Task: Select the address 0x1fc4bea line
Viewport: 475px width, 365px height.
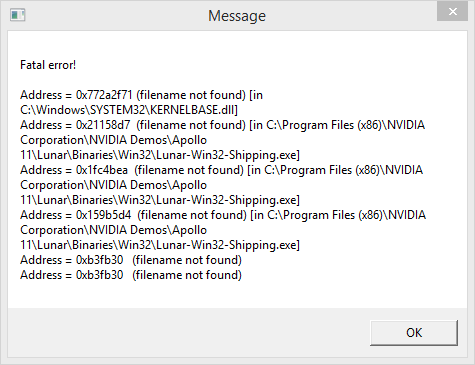Action: [x=221, y=170]
